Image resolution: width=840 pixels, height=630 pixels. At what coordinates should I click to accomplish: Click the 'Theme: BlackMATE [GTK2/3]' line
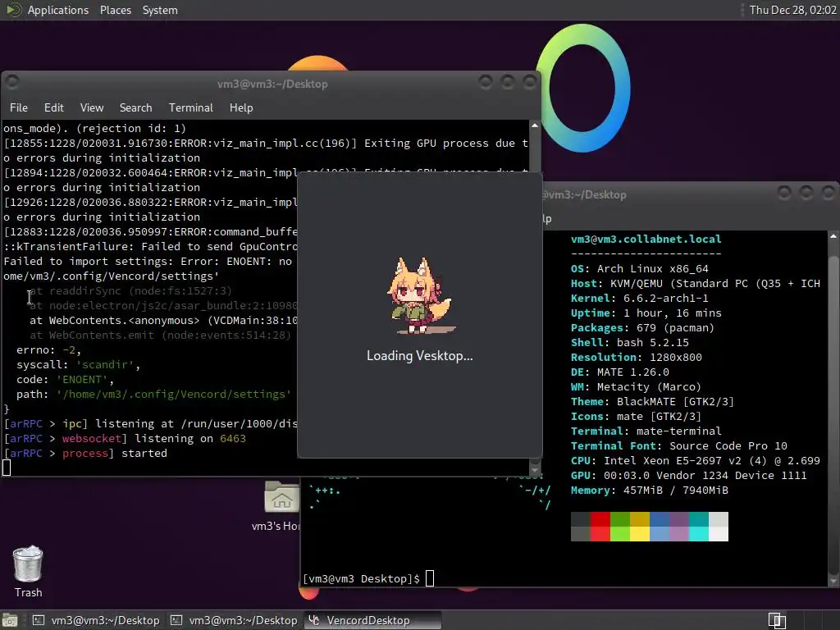coord(652,401)
